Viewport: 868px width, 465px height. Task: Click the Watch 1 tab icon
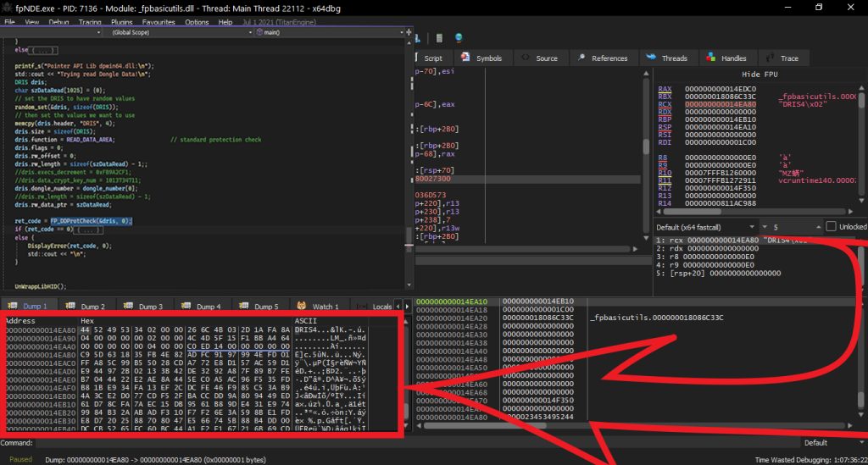(299, 306)
